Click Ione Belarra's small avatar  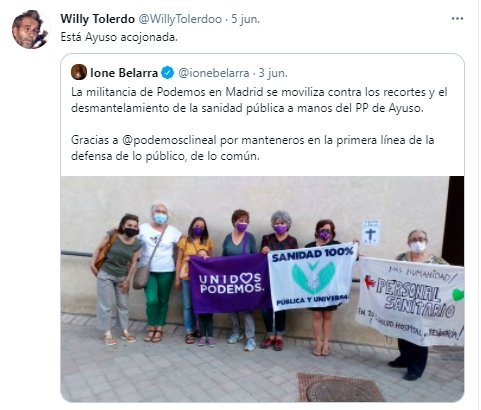(79, 72)
